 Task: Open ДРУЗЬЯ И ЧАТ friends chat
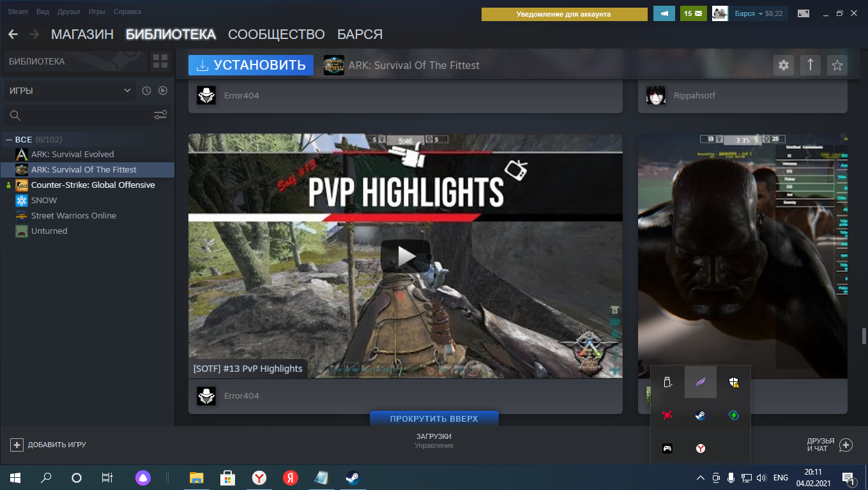830,445
